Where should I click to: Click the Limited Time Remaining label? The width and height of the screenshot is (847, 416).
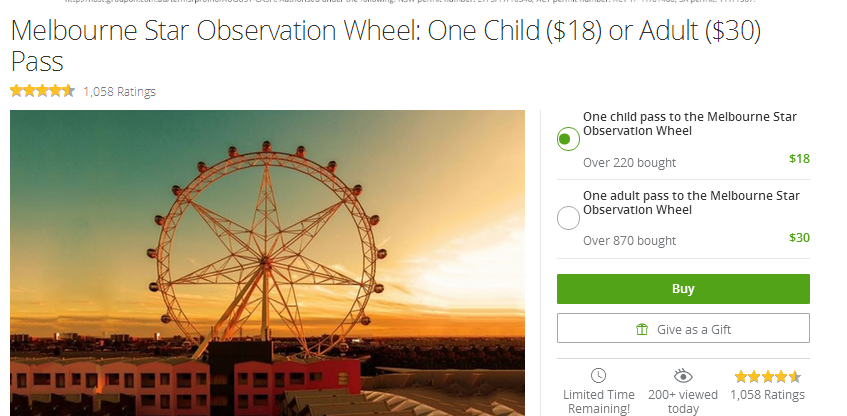599,402
